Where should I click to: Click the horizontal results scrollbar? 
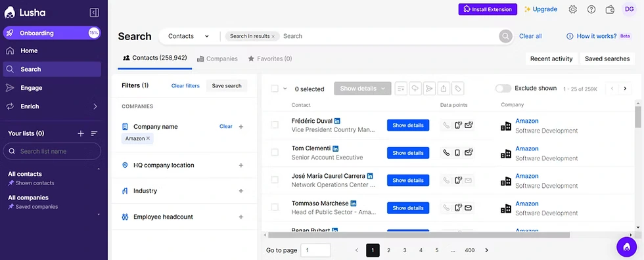[419, 235]
